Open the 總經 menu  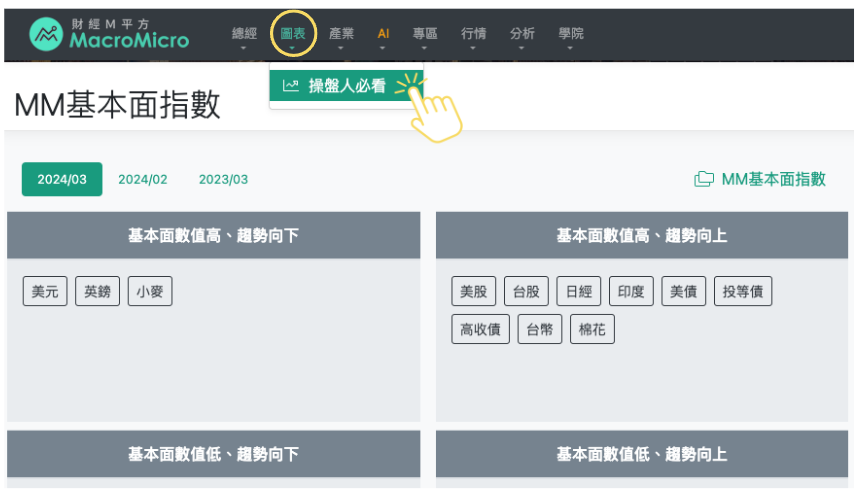point(244,33)
